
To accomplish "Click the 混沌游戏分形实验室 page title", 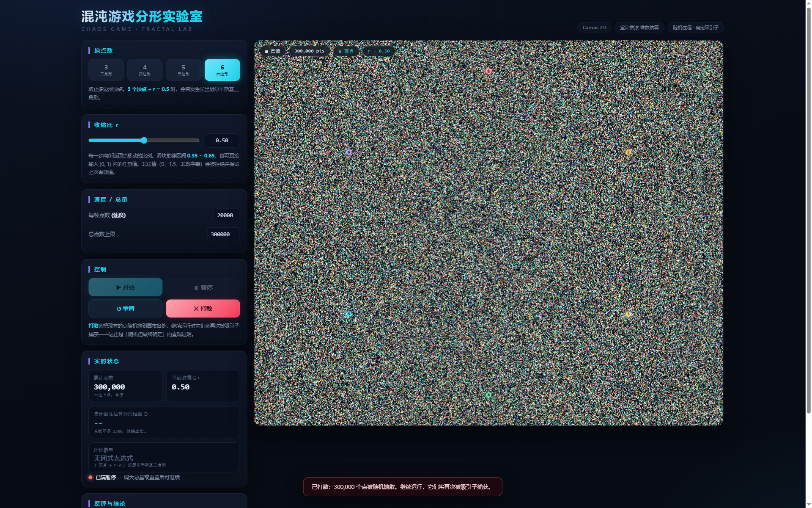I will pyautogui.click(x=142, y=17).
